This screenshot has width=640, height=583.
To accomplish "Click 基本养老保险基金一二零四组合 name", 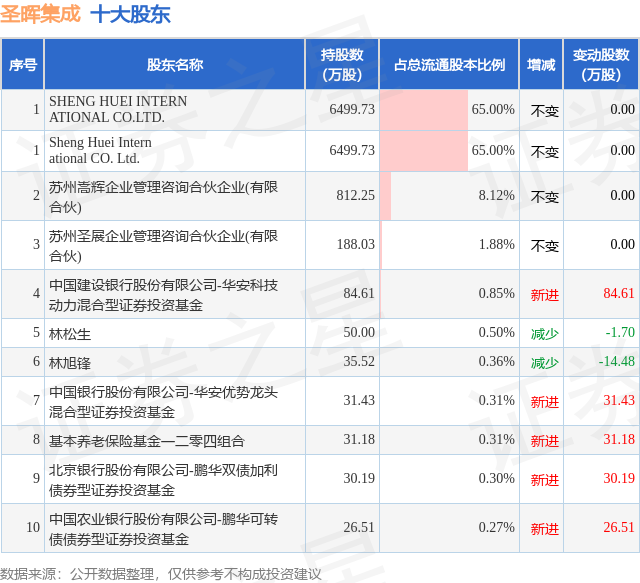I will tap(147, 441).
